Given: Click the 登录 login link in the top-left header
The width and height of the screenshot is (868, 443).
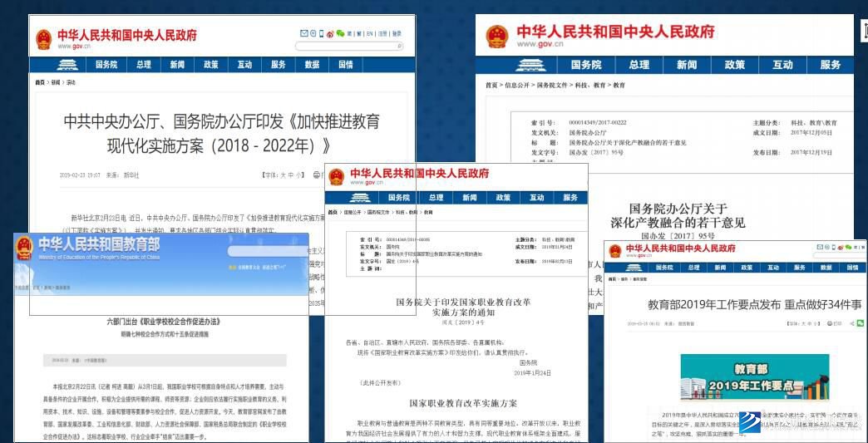Looking at the screenshot, I should click(x=397, y=34).
